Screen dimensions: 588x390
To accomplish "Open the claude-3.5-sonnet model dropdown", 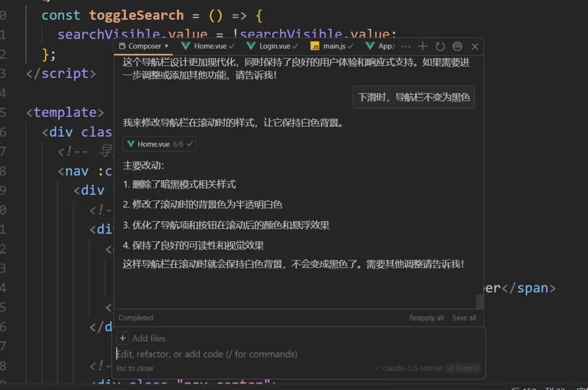I will 409,368.
